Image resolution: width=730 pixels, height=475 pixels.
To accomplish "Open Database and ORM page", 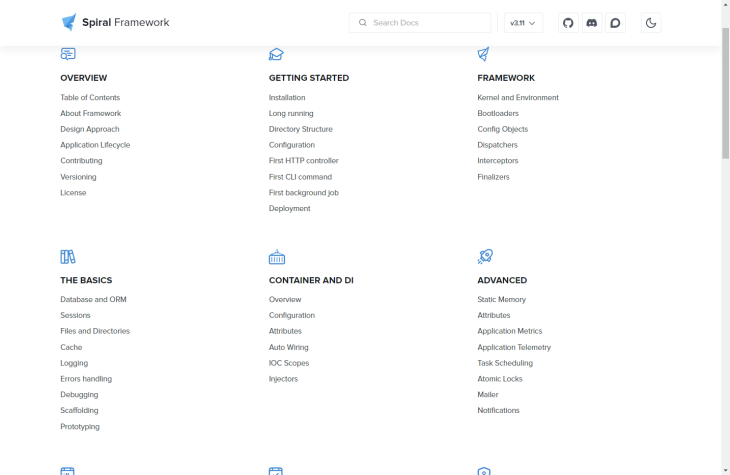I will click(x=93, y=300).
